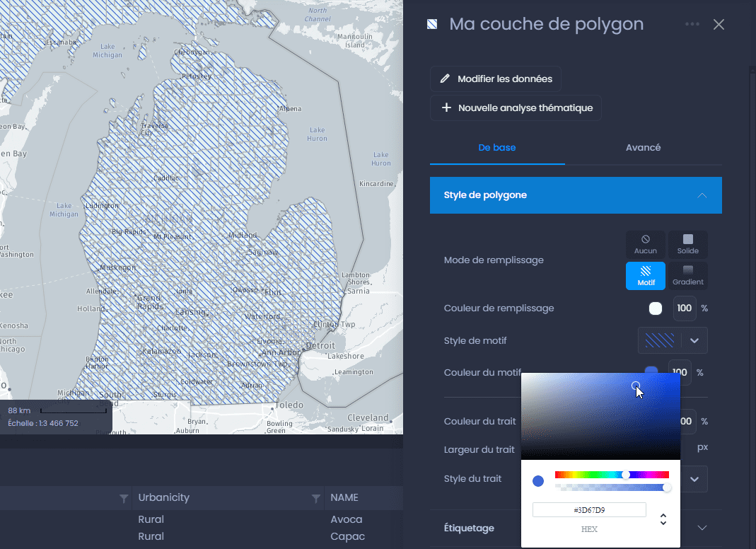This screenshot has width=756, height=549.
Task: Close the Ma couche de polygon panel
Action: click(x=719, y=25)
